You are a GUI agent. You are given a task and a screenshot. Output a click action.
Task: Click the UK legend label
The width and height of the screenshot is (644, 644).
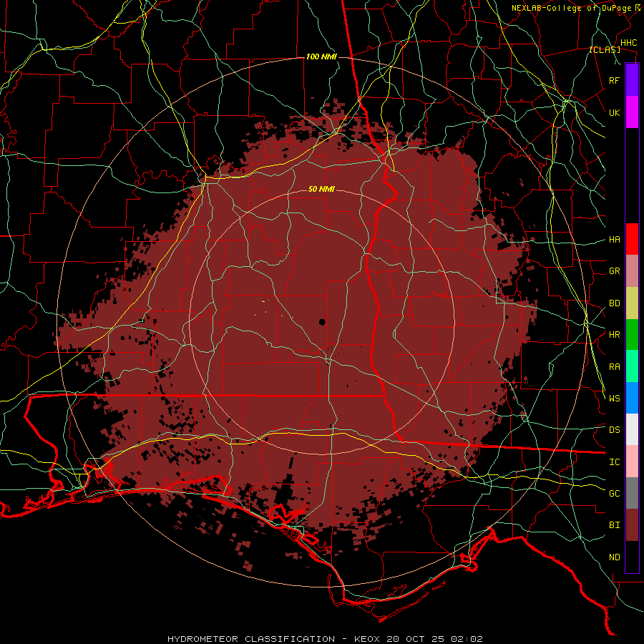click(x=614, y=112)
